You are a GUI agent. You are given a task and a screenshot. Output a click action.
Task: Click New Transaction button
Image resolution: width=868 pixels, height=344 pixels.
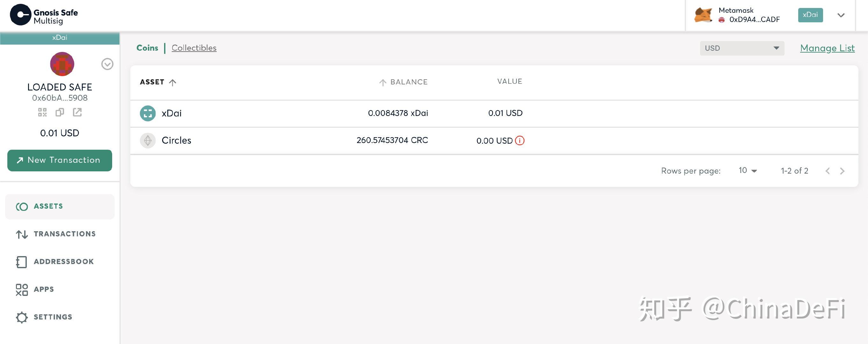(60, 160)
